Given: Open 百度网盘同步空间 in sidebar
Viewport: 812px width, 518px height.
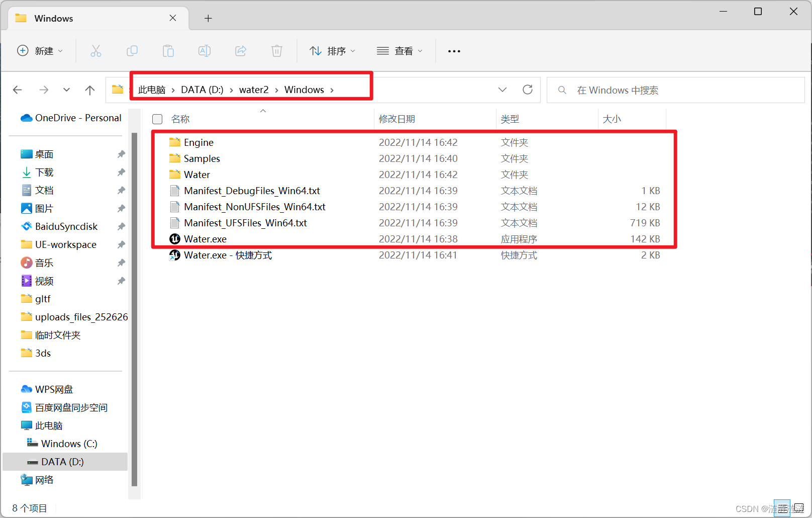Looking at the screenshot, I should pyautogui.click(x=64, y=407).
